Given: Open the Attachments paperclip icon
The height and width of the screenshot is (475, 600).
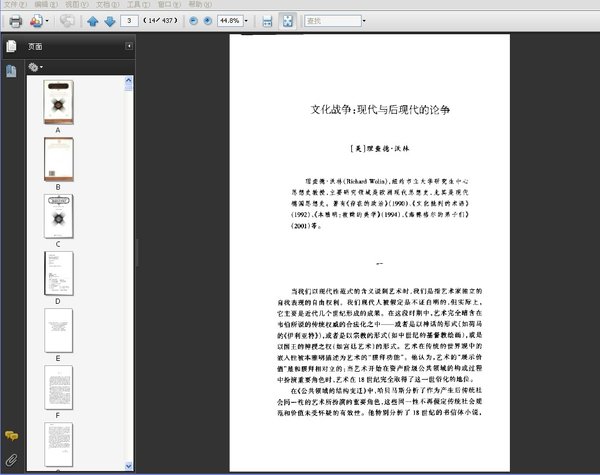Looking at the screenshot, I should click(11, 459).
